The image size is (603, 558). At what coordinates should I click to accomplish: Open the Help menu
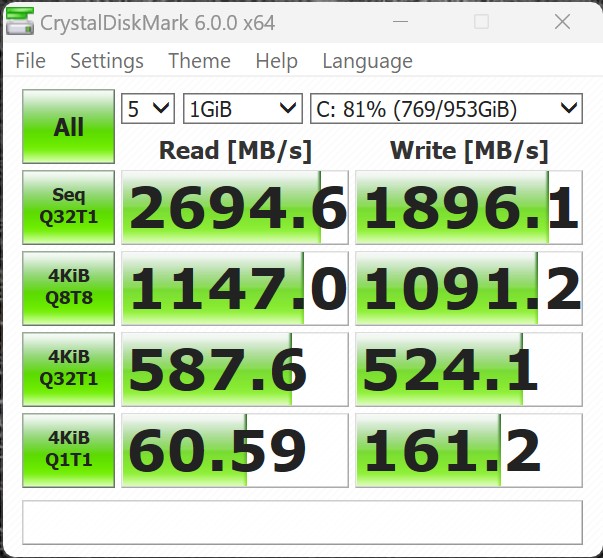coord(276,61)
